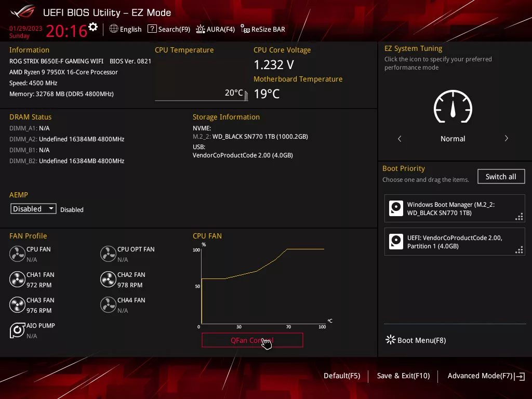
Task: Click the Search(F9) magnifier icon
Action: coord(152,29)
